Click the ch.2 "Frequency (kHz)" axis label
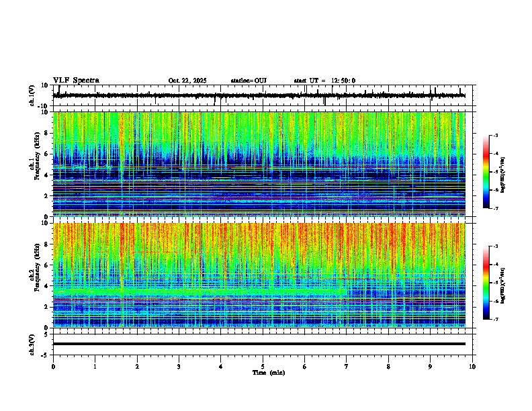Image resolution: width=532 pixels, height=411 pixels. (x=37, y=267)
